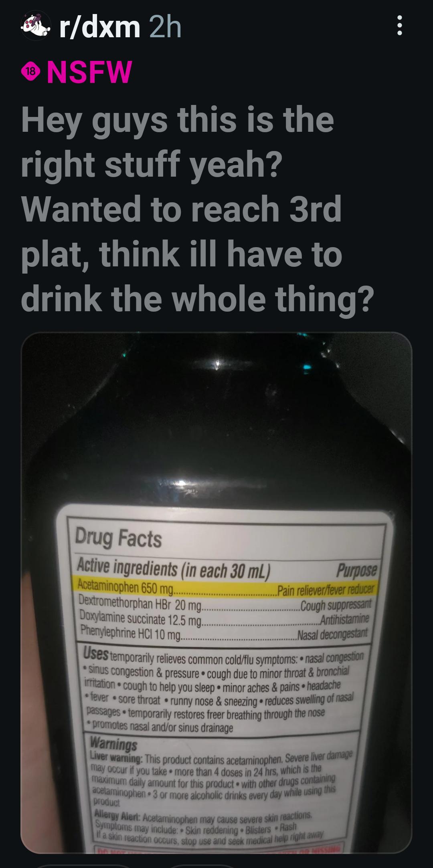Tap the Purpose column header on the label
Image resolution: width=433 pixels, height=868 pixels.
pyautogui.click(x=357, y=569)
